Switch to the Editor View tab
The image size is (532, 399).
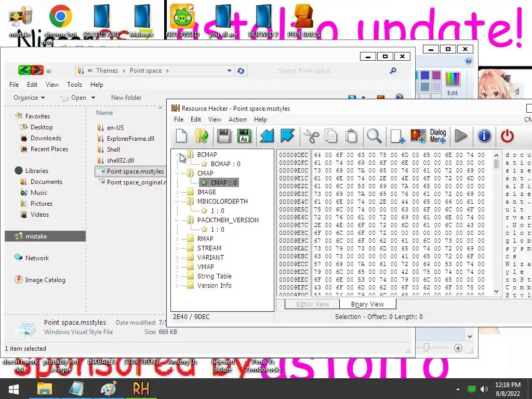(x=312, y=304)
